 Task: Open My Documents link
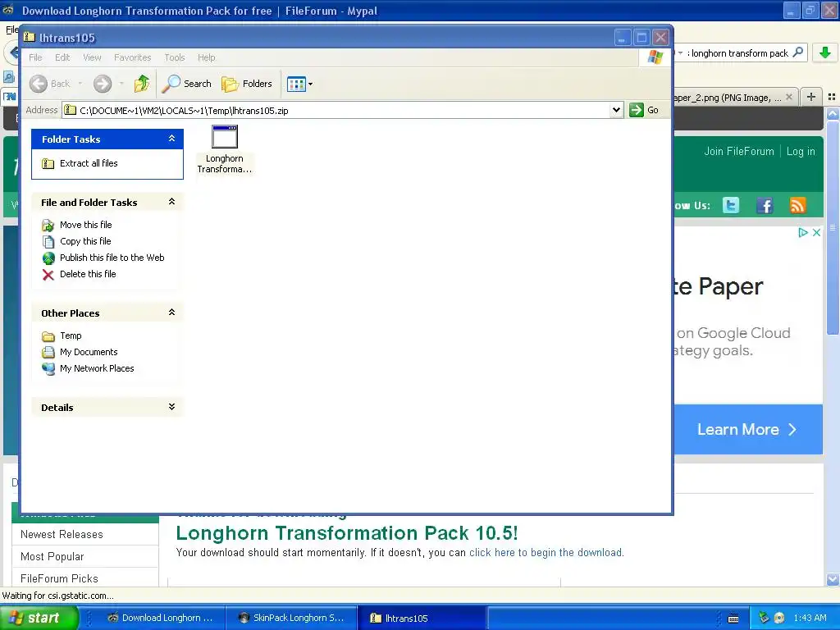80,352
